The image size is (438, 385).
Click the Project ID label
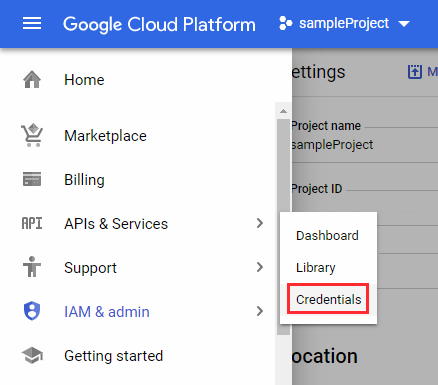(x=317, y=189)
